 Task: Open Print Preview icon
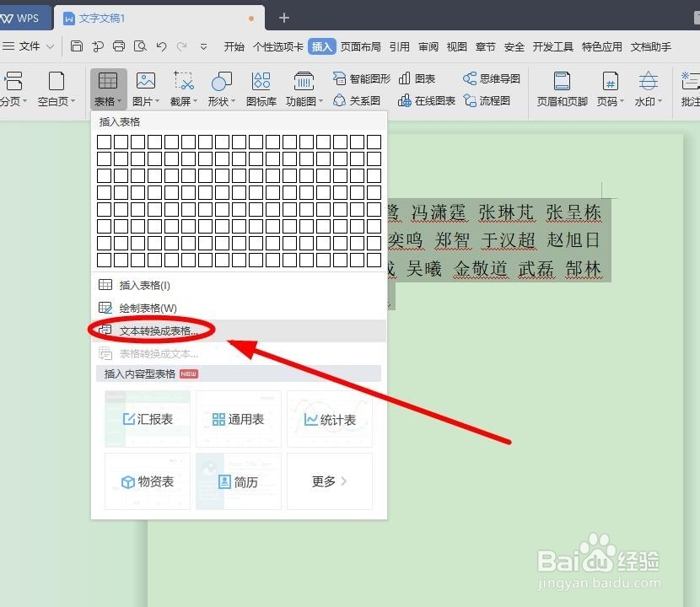pyautogui.click(x=140, y=46)
